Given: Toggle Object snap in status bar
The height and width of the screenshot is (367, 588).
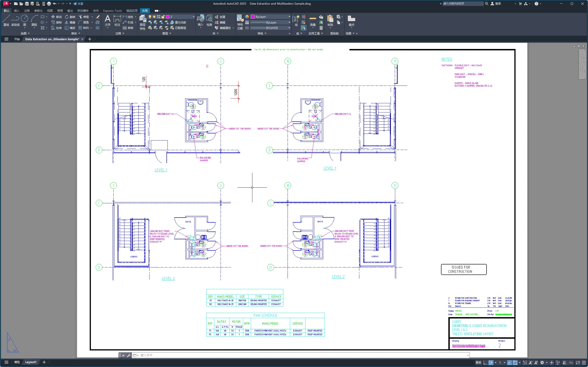Looking at the screenshot, I should pos(515,363).
